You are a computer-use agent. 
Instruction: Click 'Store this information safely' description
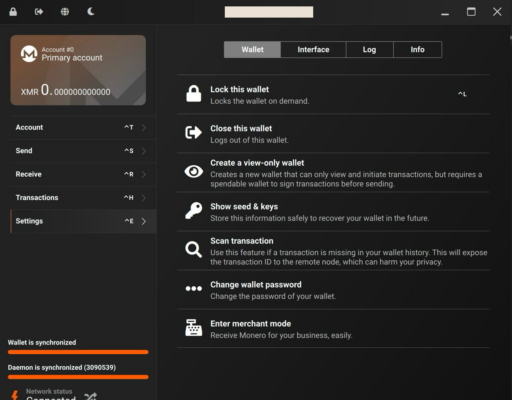click(319, 218)
